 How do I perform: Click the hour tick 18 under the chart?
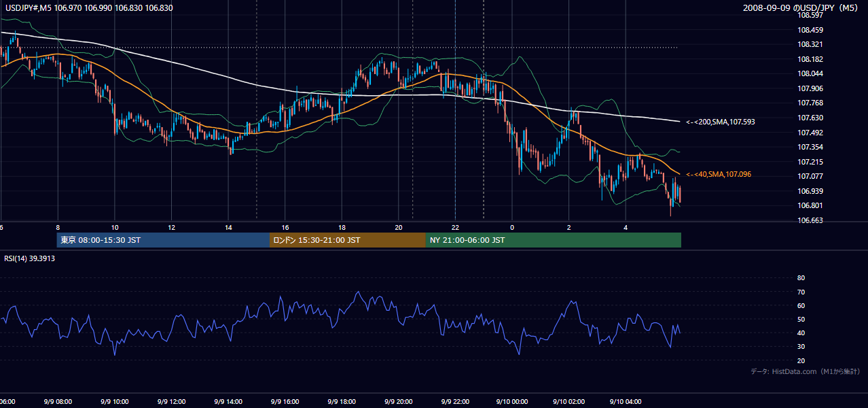tap(342, 228)
